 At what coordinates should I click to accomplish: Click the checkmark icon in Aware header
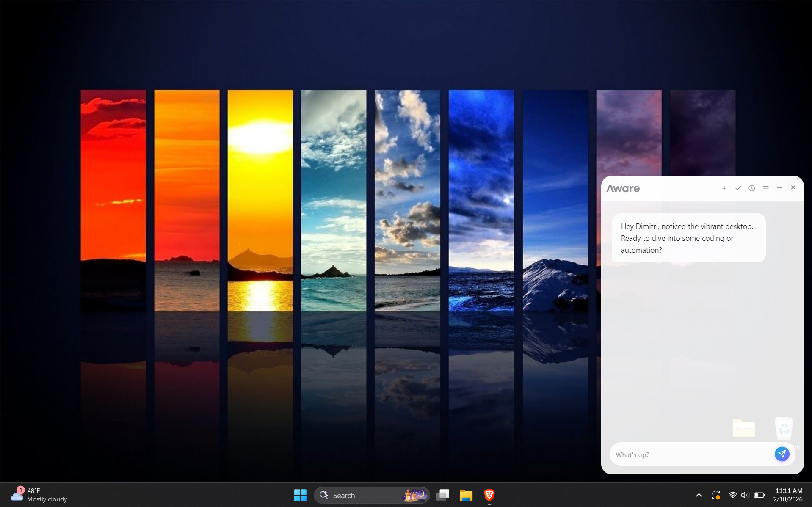738,188
